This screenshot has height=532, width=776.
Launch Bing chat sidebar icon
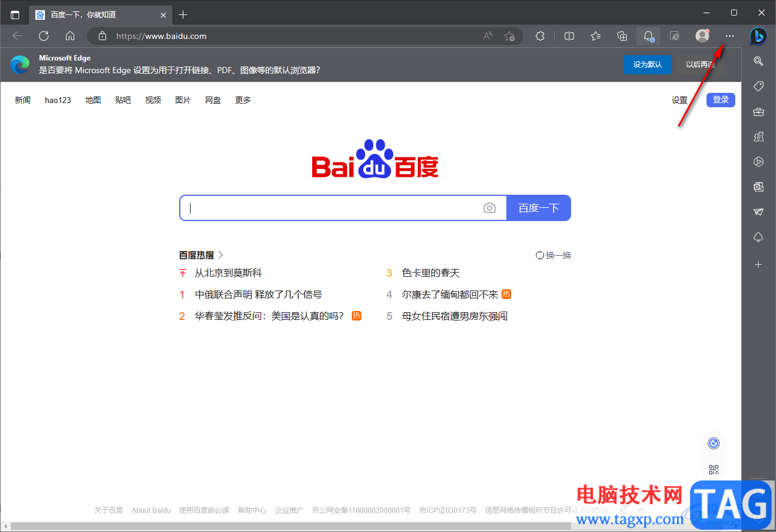coord(759,36)
